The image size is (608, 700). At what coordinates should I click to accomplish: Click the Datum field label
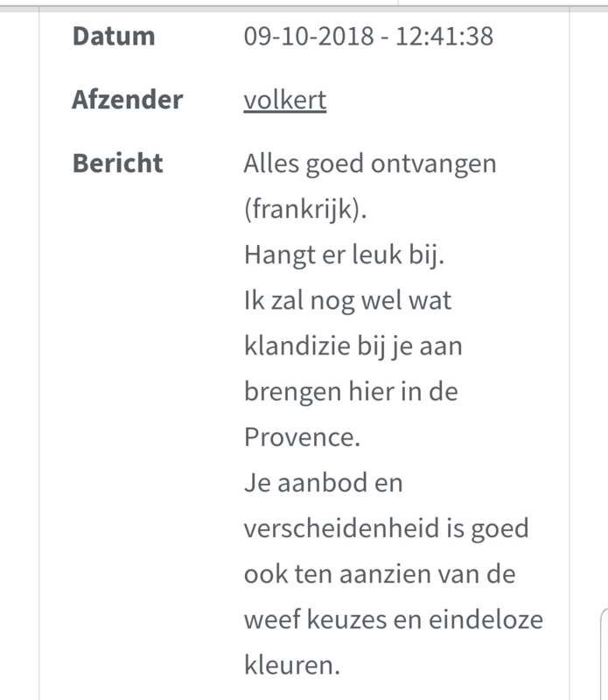[114, 36]
